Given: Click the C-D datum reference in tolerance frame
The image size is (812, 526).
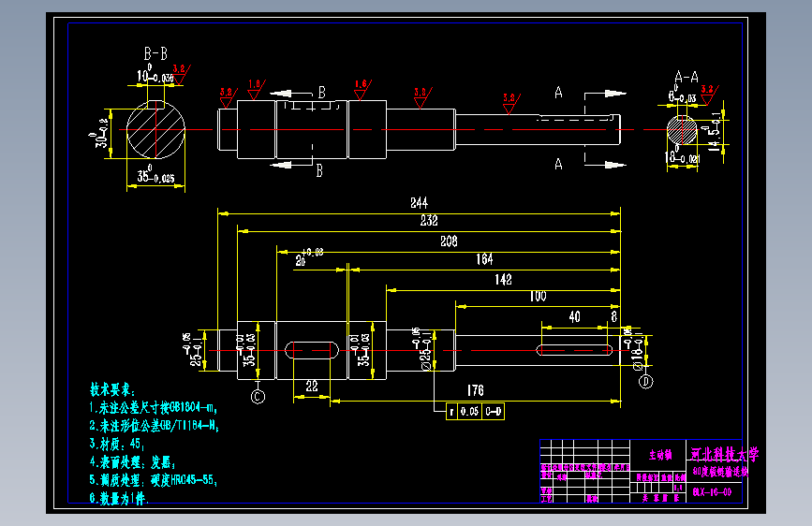Looking at the screenshot, I should click(494, 412).
